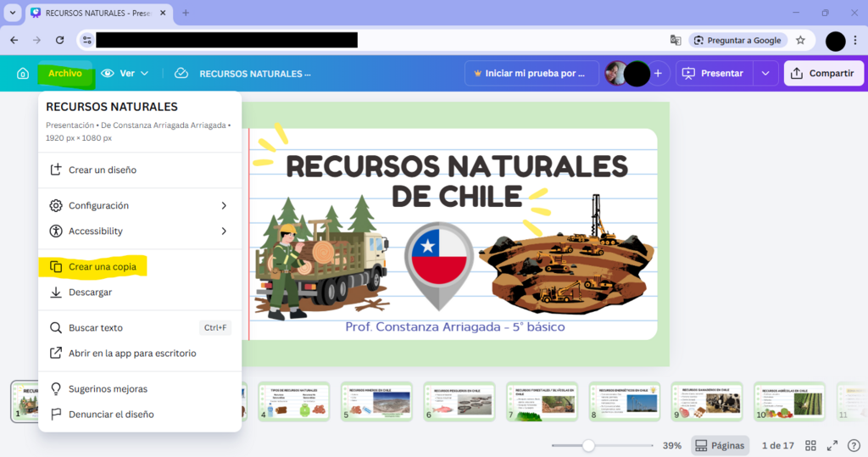
Task: Choose Crear una copia
Action: pyautogui.click(x=140, y=266)
